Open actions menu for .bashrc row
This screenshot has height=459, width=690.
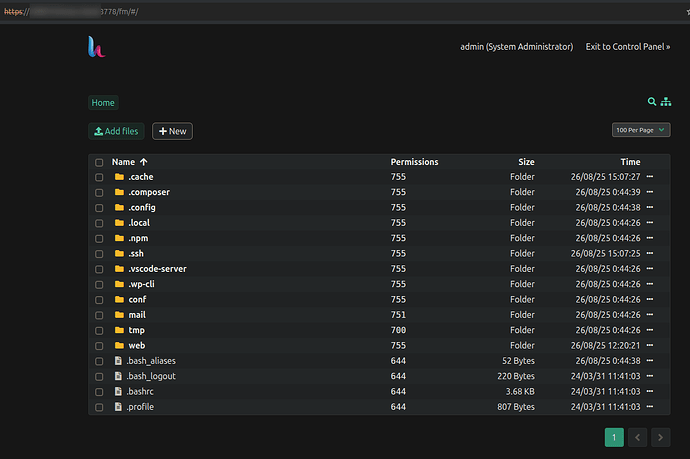[650, 391]
